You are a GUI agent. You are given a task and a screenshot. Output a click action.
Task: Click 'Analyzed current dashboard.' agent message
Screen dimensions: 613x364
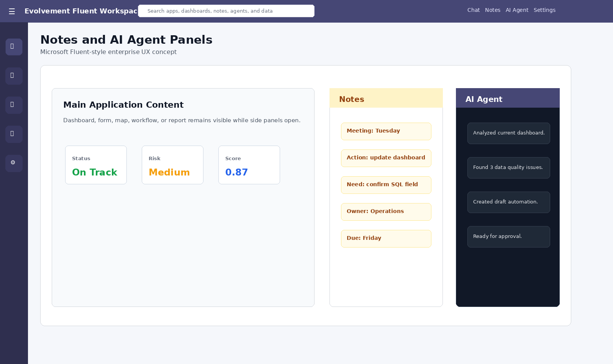pos(509,133)
